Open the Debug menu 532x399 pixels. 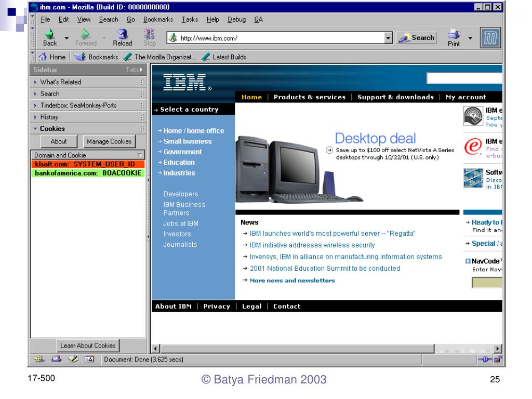tap(236, 19)
